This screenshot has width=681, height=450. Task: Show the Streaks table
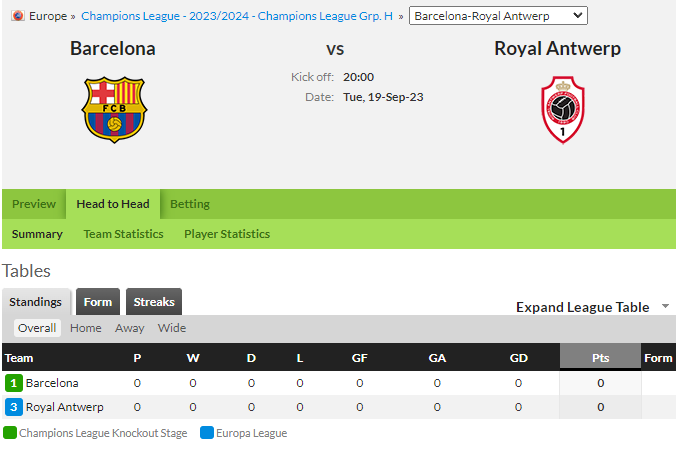(x=154, y=302)
